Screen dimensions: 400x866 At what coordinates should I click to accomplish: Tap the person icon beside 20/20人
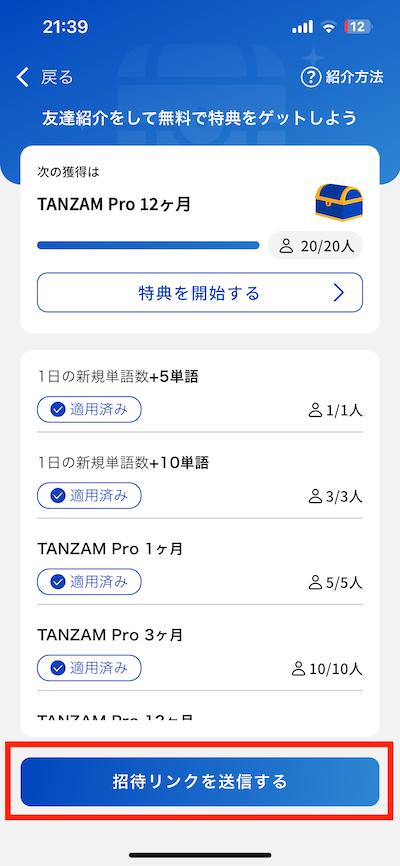tap(286, 246)
